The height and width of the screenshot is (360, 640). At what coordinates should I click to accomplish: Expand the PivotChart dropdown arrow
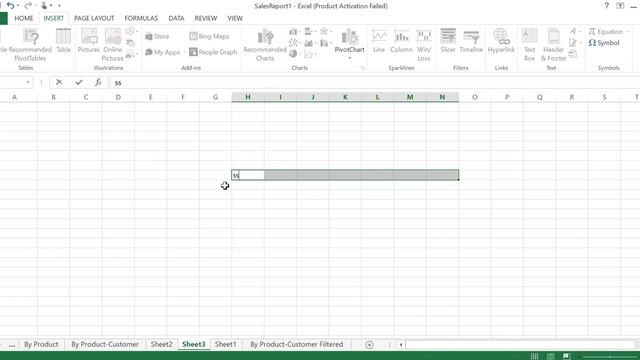coord(350,58)
